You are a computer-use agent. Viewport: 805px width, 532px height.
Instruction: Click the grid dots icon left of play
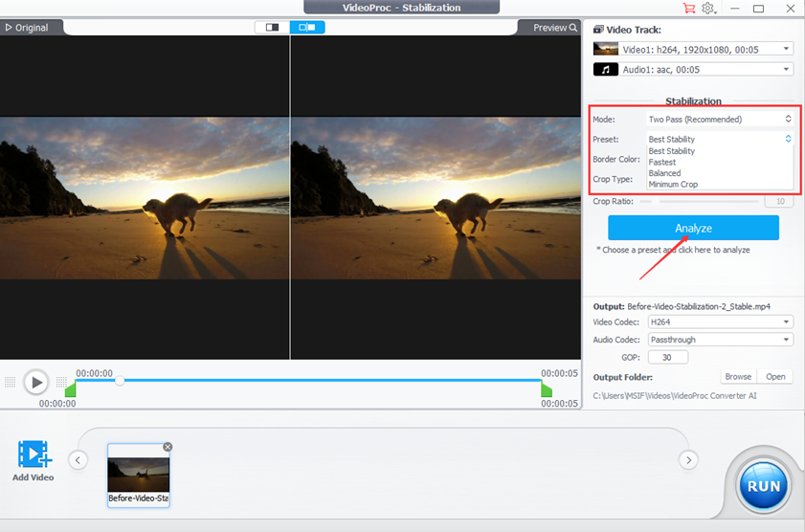pos(10,382)
